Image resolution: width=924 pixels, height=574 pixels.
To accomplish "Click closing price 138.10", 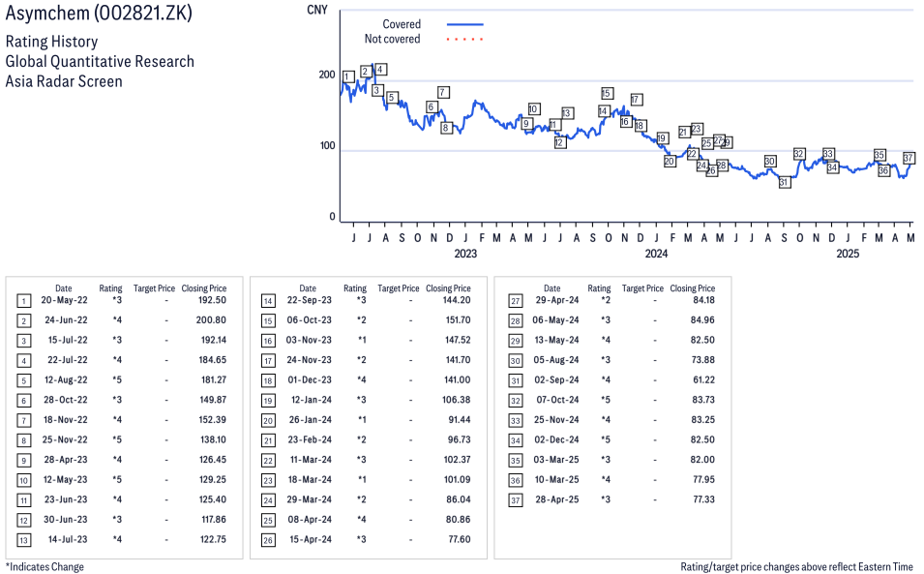I will (x=213, y=439).
